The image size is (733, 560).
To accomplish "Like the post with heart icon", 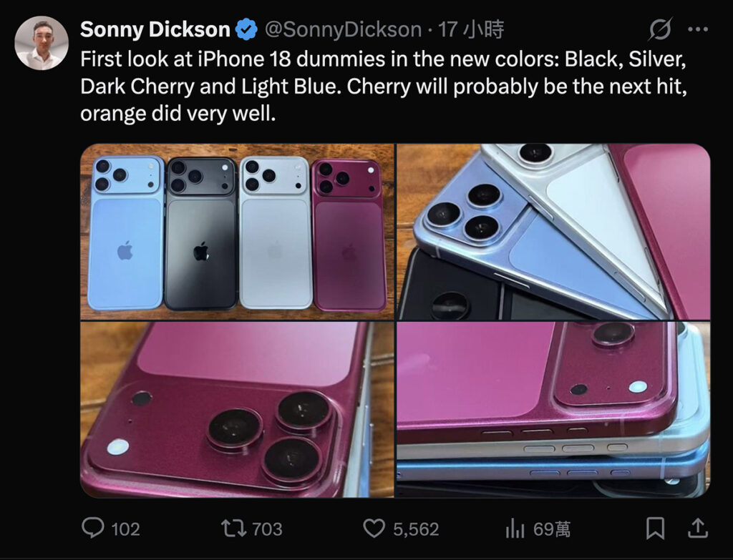I will 374,529.
